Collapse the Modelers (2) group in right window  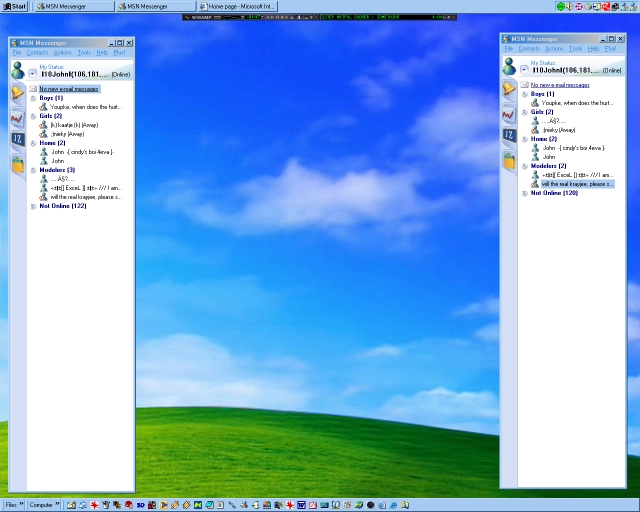pos(525,166)
